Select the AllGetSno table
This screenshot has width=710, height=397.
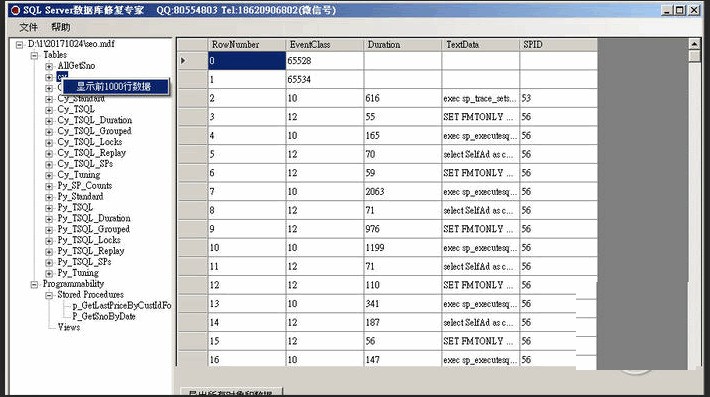click(x=76, y=66)
